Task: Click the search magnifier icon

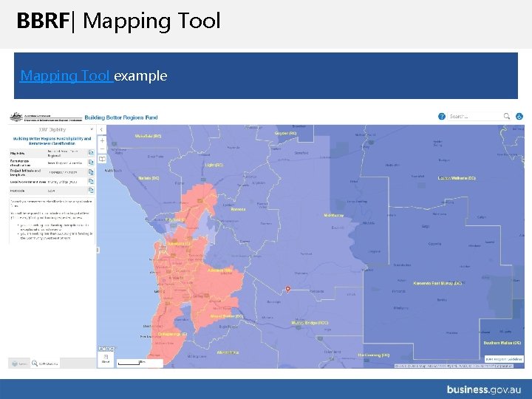Action: tap(507, 117)
